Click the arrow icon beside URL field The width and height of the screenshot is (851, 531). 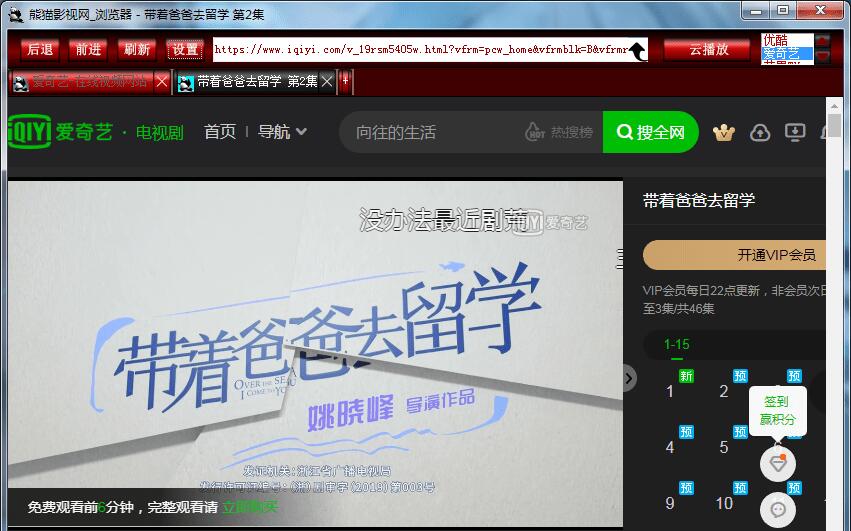point(637,50)
